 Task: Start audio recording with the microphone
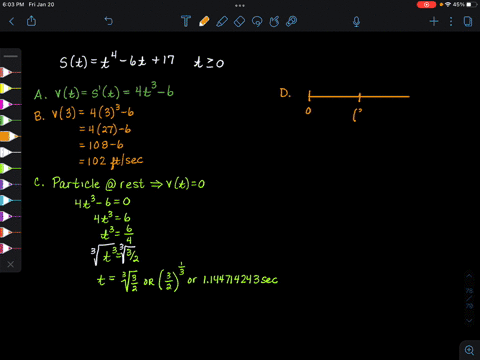(x=356, y=22)
